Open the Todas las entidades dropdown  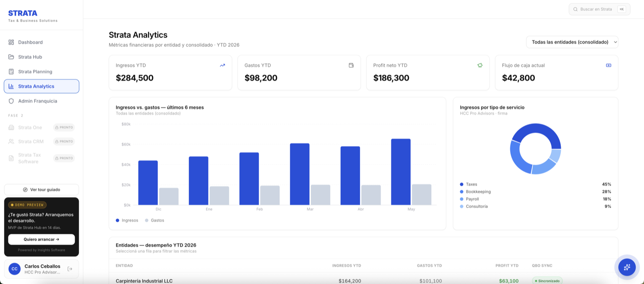pos(572,42)
